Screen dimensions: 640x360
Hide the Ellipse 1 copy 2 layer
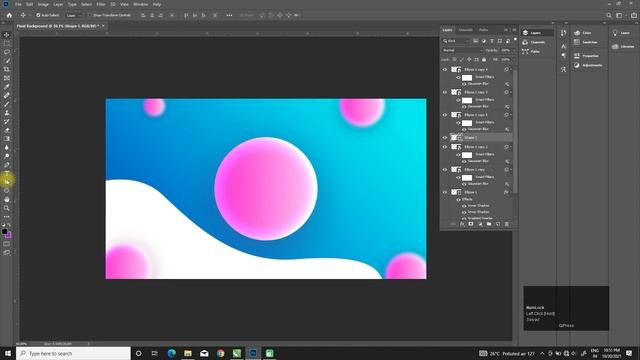[445, 147]
